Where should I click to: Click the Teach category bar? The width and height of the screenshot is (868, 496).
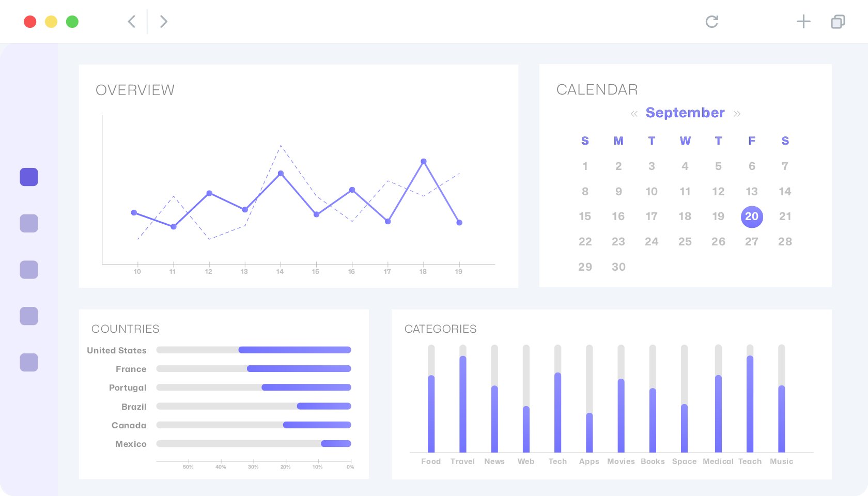pos(750,399)
